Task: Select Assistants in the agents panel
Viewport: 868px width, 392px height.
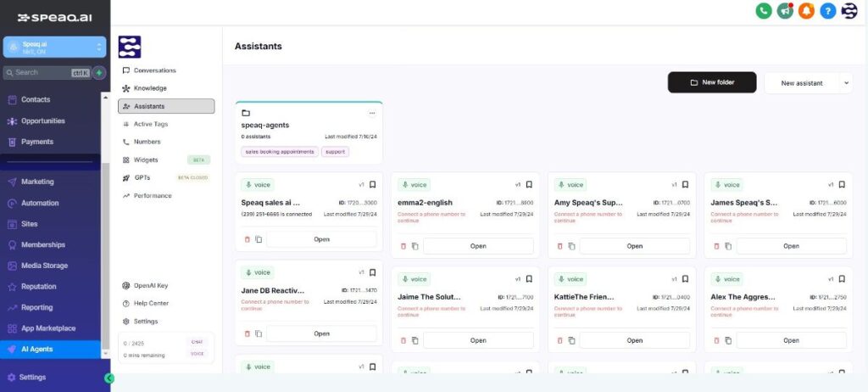Action: 166,106
